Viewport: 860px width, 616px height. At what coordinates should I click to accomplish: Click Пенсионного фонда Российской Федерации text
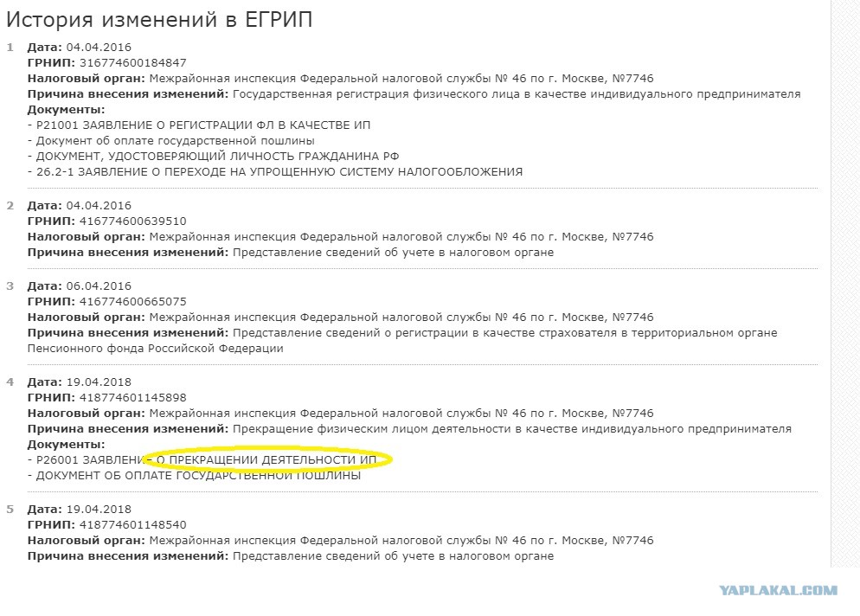pyautogui.click(x=155, y=349)
